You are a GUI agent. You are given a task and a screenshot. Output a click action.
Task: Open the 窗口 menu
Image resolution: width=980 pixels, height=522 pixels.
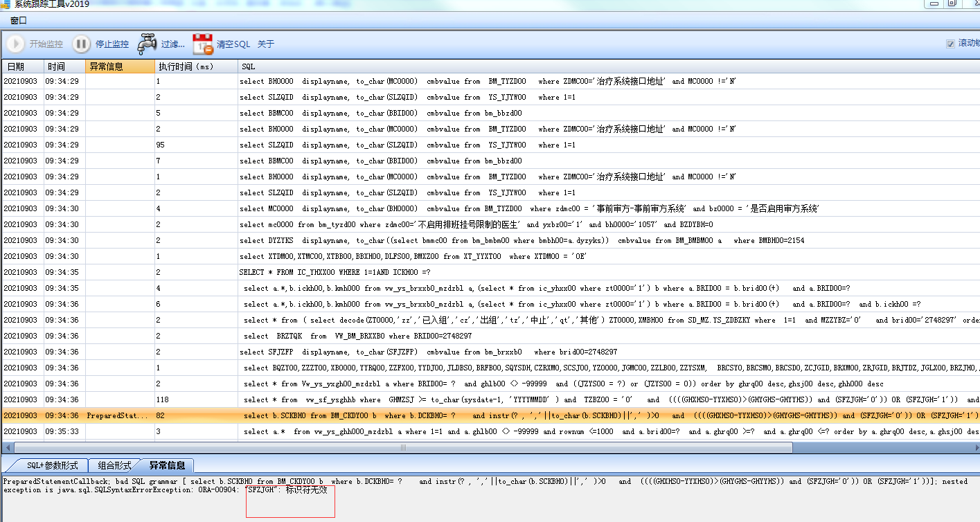(19, 21)
